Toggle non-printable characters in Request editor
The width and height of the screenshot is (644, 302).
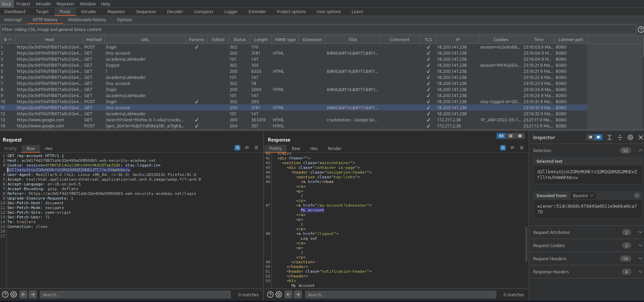(x=247, y=148)
